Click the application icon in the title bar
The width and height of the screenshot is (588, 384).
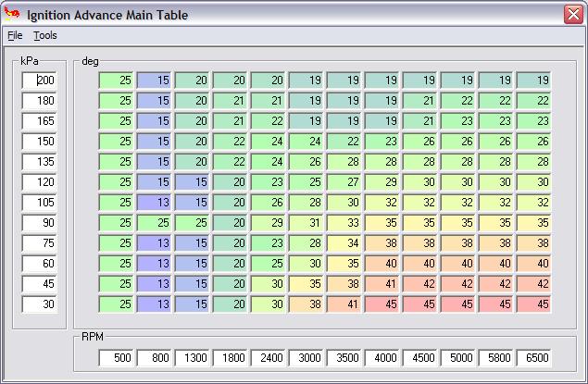(x=12, y=14)
